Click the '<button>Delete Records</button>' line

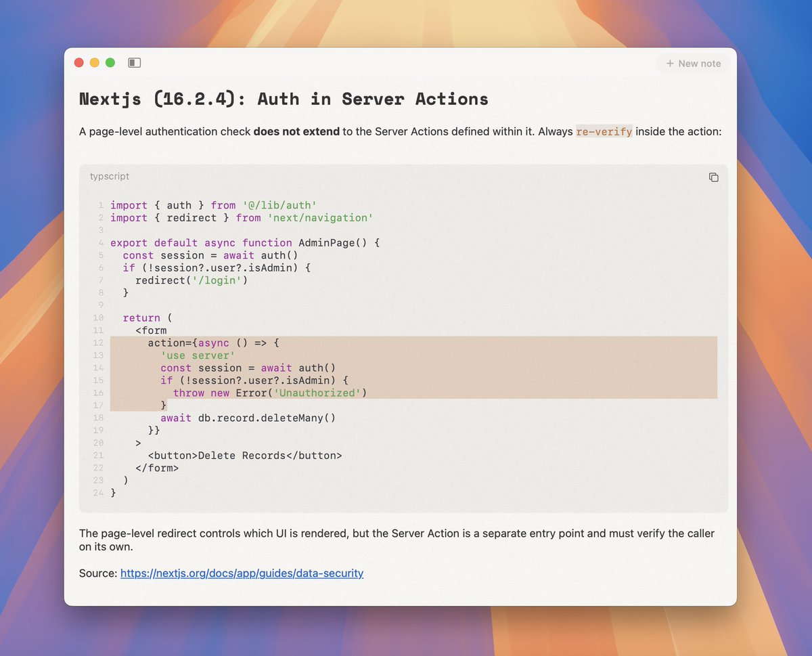(x=245, y=456)
